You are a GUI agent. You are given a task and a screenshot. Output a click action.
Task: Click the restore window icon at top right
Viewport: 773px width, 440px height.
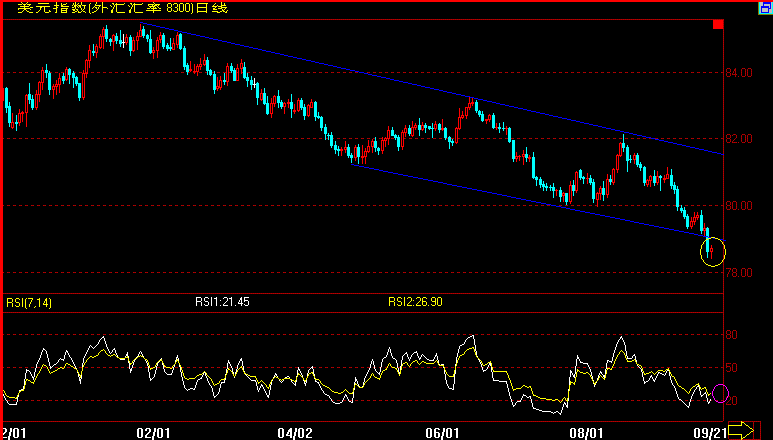766,8
